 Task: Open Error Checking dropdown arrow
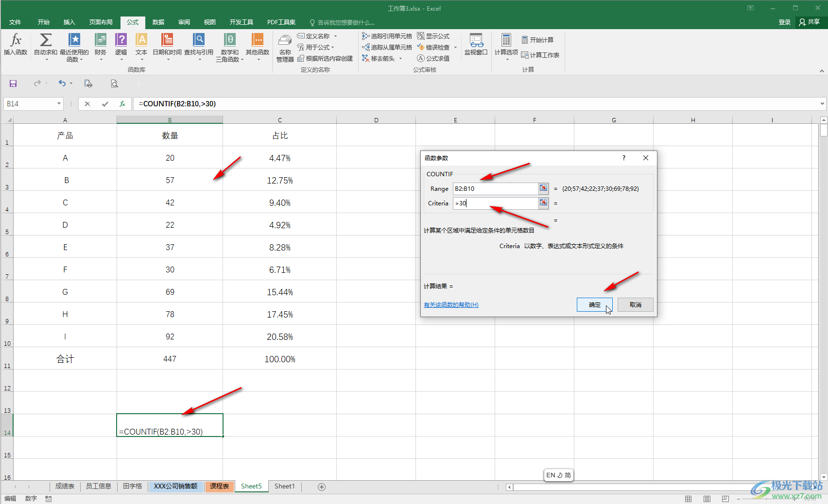455,47
